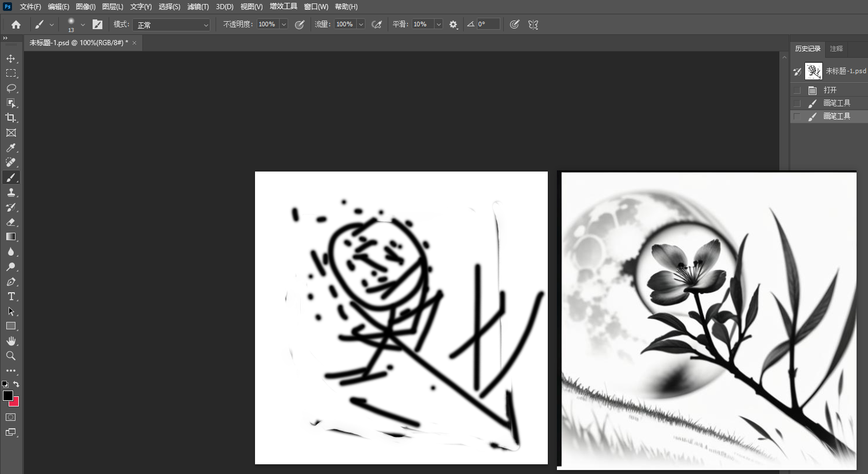Viewport: 868px width, 474px height.
Task: Enable airbrush-style build-up
Action: (x=376, y=25)
